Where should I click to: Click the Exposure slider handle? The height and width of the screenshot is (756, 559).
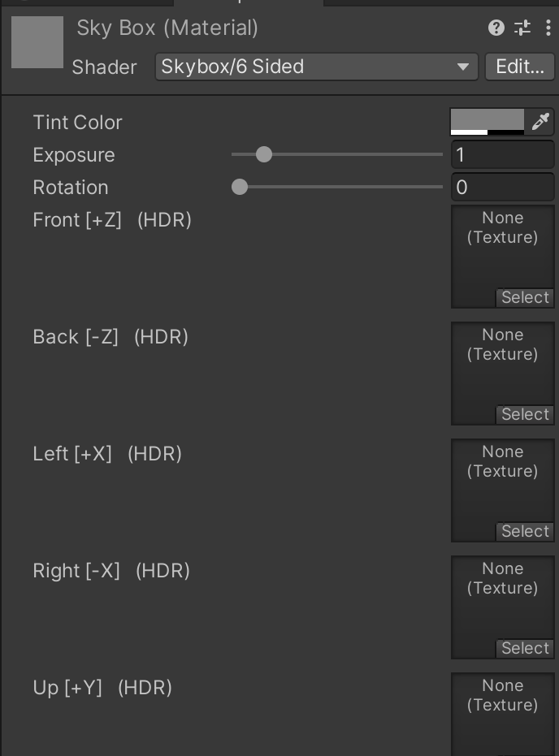tap(264, 154)
